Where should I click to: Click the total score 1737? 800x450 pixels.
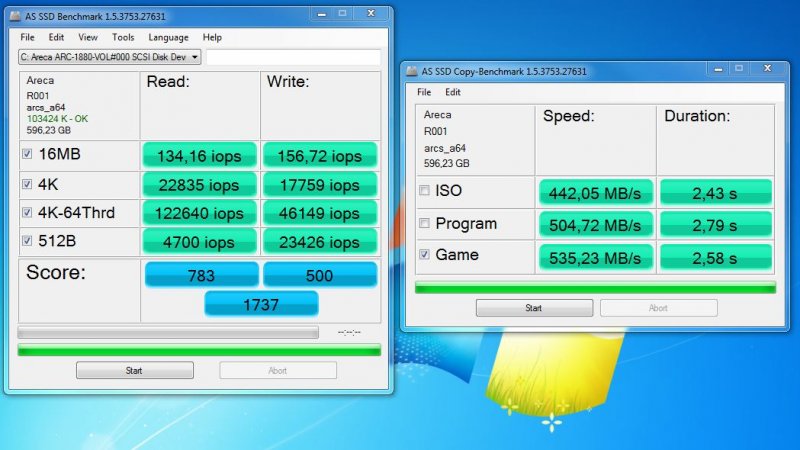pyautogui.click(x=261, y=304)
